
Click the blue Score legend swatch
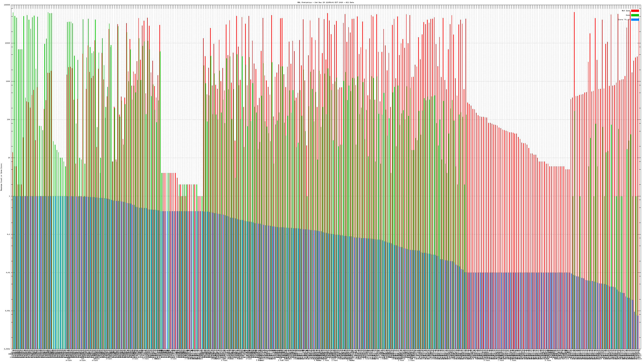tap(635, 20)
